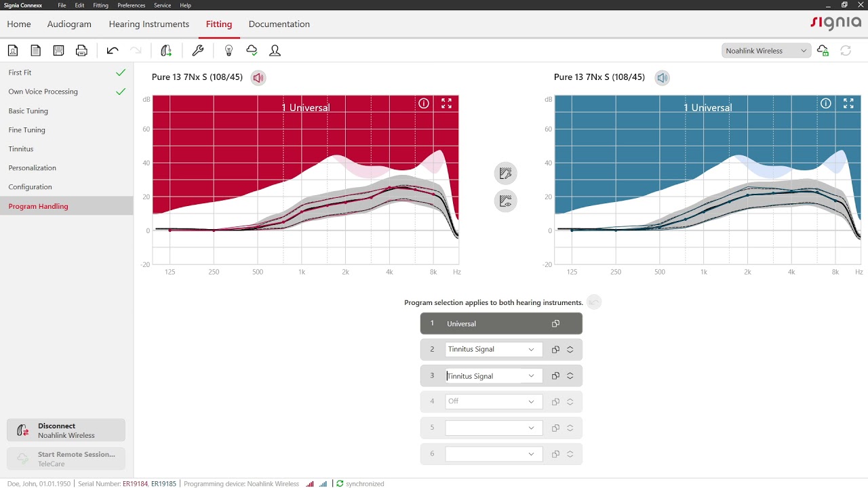
Task: Copy program 1 Universal
Action: 555,324
